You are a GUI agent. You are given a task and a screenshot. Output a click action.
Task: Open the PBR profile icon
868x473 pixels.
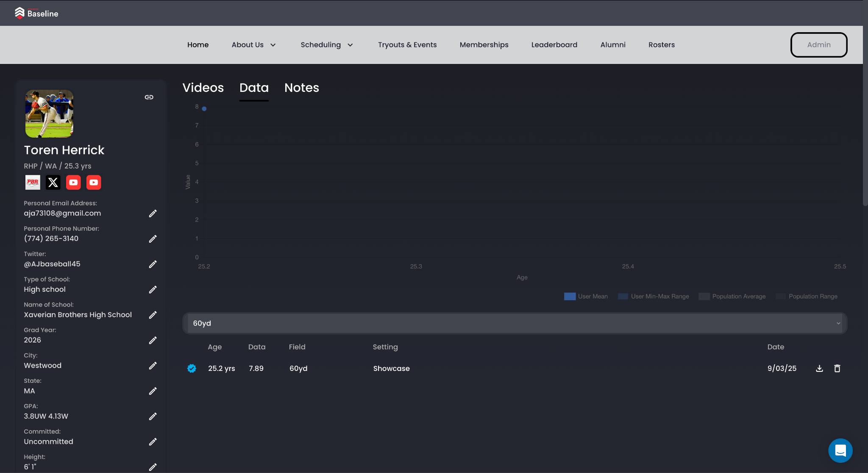[x=33, y=183]
